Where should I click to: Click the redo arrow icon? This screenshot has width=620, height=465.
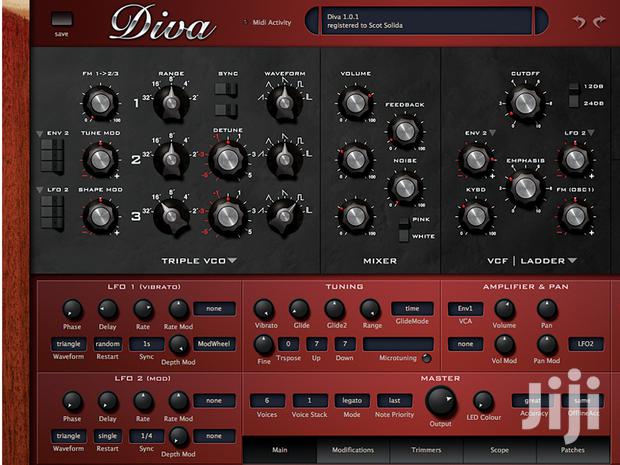click(x=600, y=21)
